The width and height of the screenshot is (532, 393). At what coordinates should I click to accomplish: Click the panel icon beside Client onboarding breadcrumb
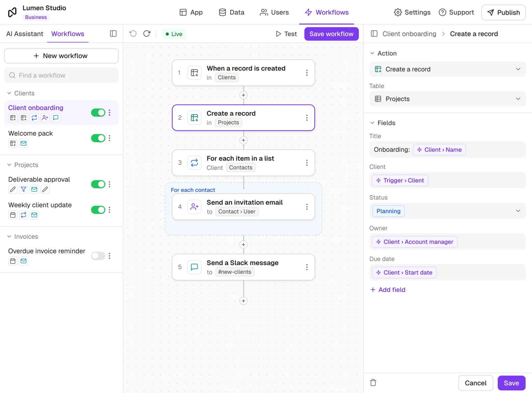click(x=374, y=34)
